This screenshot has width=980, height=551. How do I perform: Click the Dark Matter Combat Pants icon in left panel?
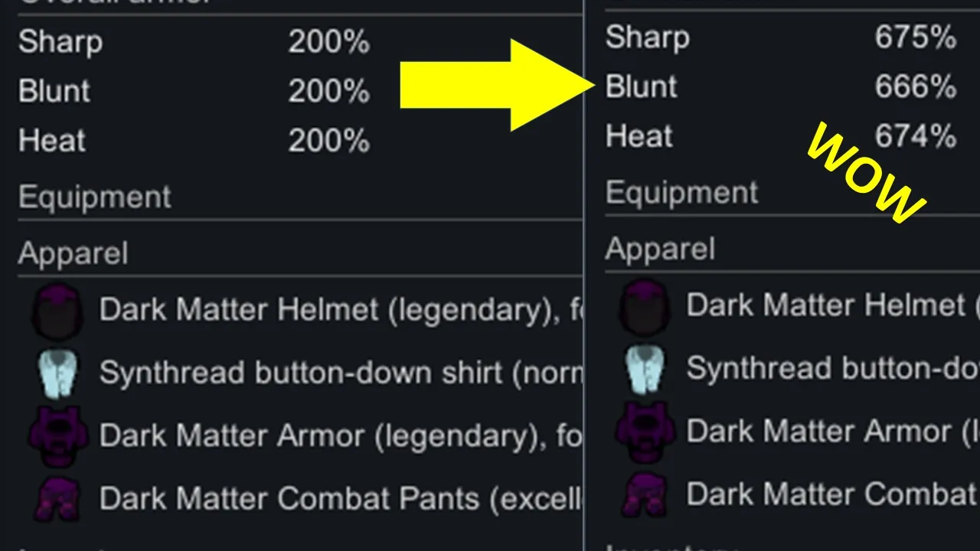[x=57, y=499]
